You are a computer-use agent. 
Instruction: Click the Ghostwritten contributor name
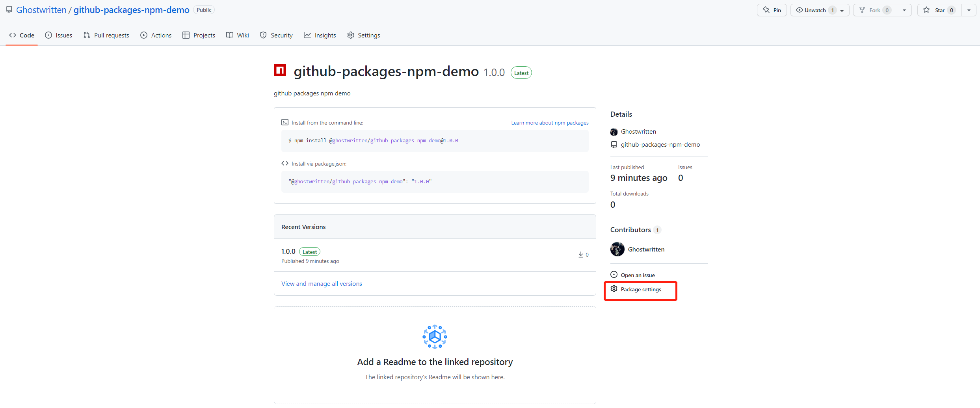tap(646, 249)
